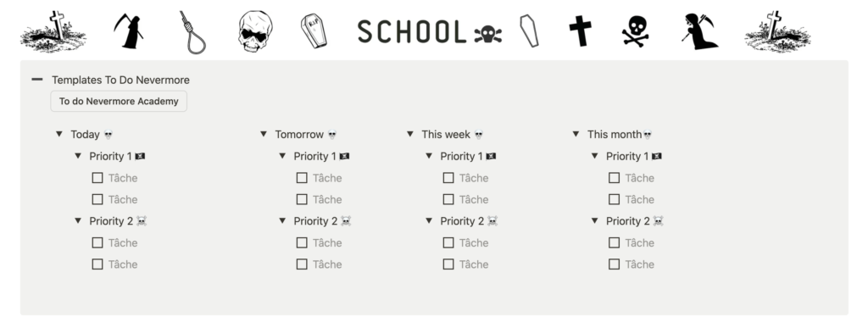This screenshot has width=868, height=328.
Task: Collapse the Today toggle list
Action: point(59,134)
